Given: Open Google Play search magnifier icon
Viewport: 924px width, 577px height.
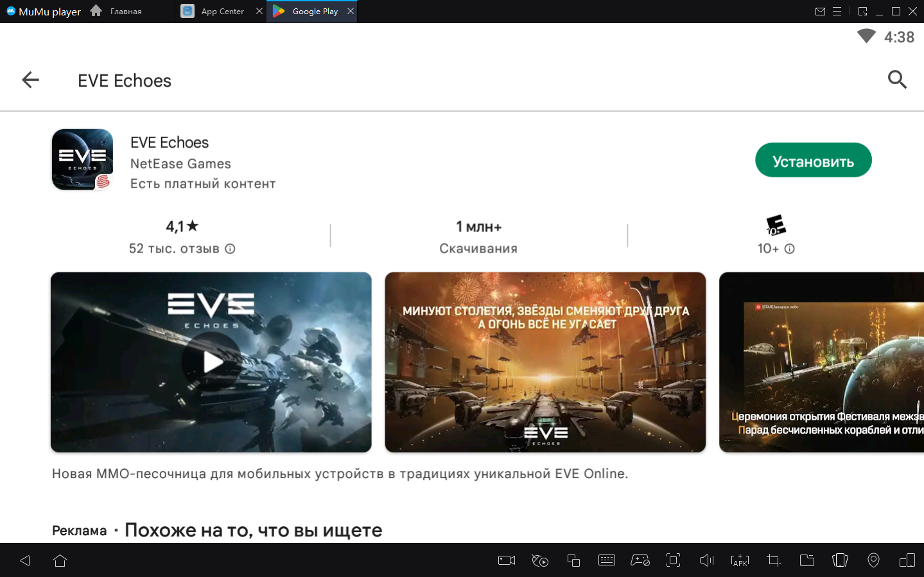Looking at the screenshot, I should [x=896, y=80].
